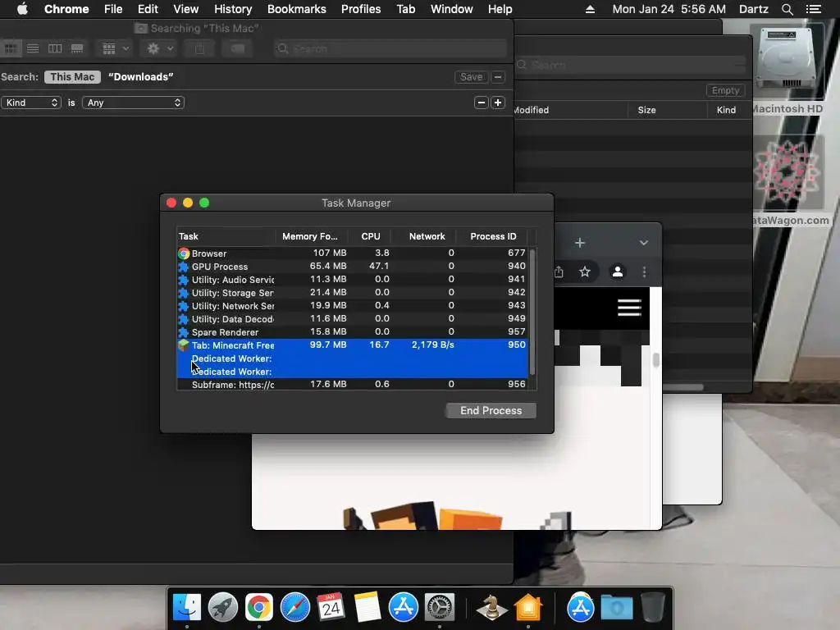Expand the Chrome tab search chevron
Viewport: 840px width, 630px height.
(643, 243)
